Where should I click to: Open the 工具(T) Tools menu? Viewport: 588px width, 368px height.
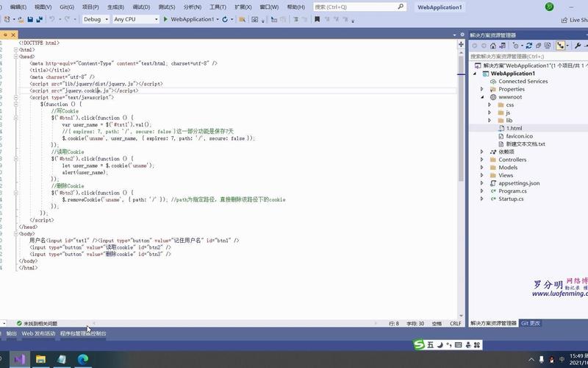coord(218,7)
